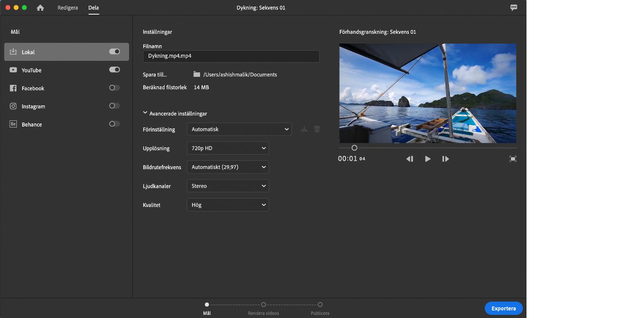Step forward one frame in preview

pos(445,159)
